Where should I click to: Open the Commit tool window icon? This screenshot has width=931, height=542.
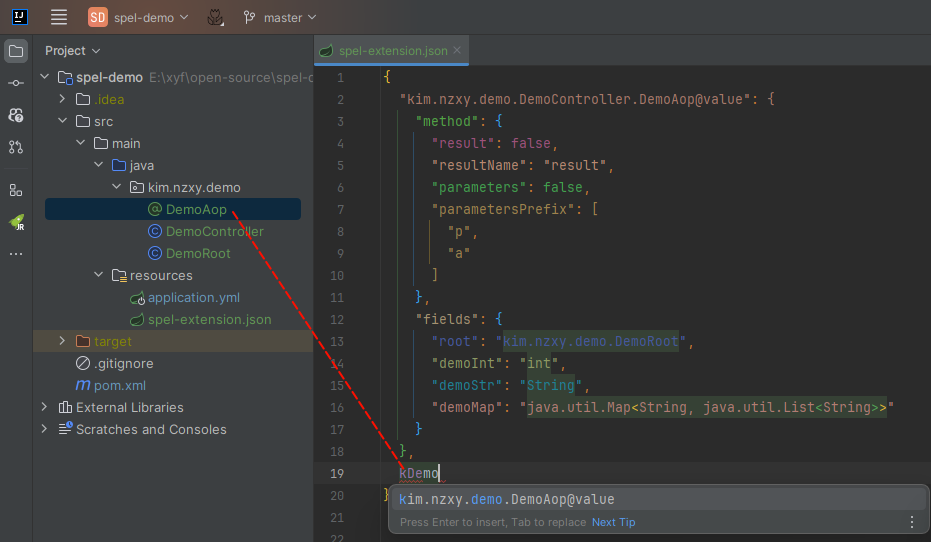16,83
